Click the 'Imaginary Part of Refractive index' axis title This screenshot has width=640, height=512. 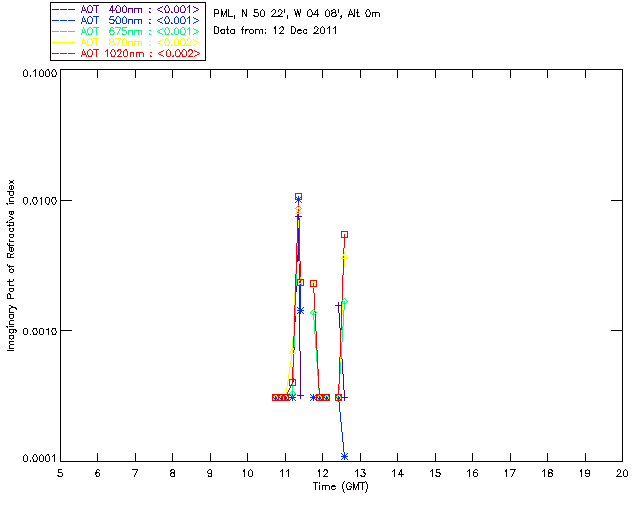pos(11,265)
